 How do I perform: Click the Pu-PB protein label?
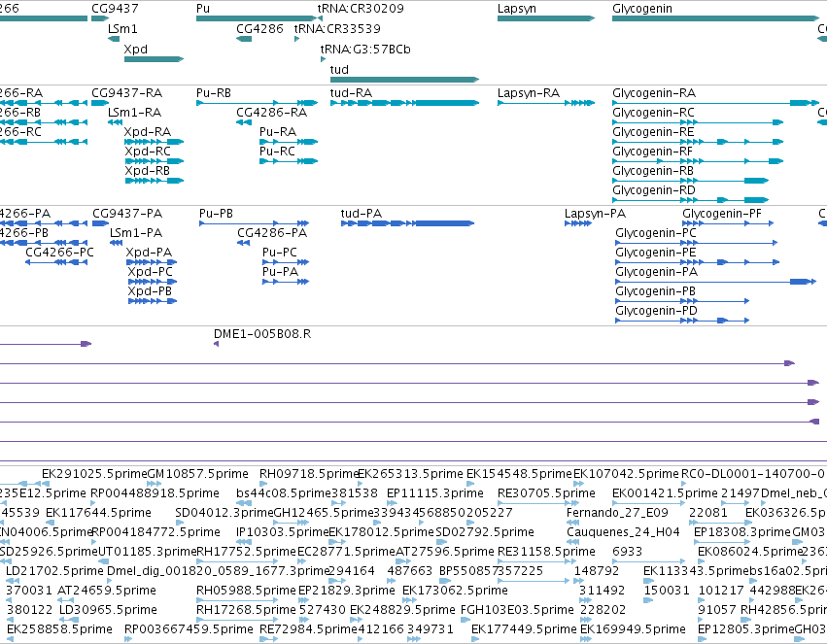pos(216,214)
